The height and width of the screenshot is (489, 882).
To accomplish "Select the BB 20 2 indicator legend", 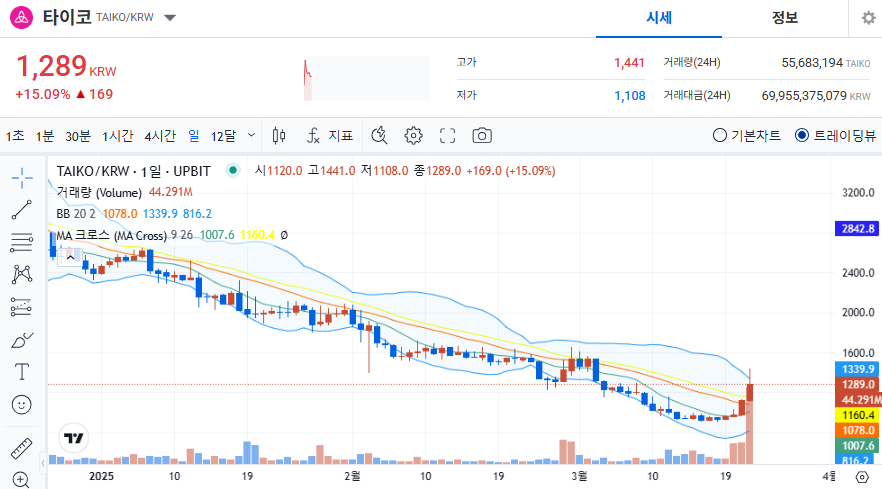I will [76, 214].
